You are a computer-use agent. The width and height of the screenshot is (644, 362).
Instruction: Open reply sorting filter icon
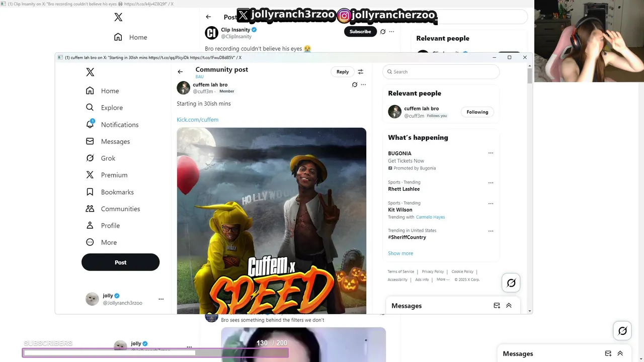tap(360, 72)
